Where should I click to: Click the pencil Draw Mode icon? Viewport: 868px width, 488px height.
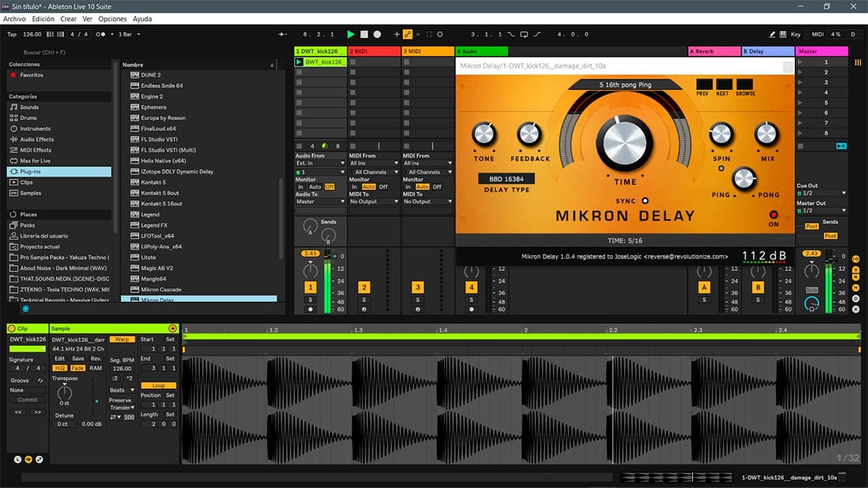click(773, 34)
